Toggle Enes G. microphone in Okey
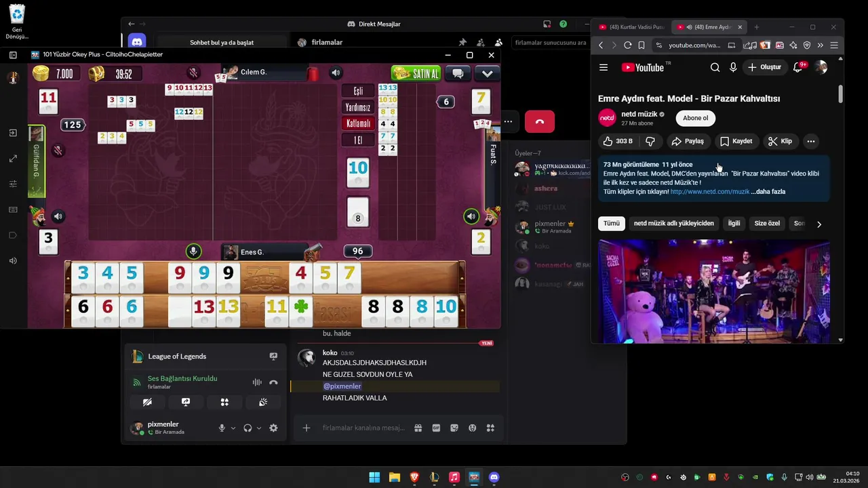This screenshot has height=488, width=868. (193, 252)
